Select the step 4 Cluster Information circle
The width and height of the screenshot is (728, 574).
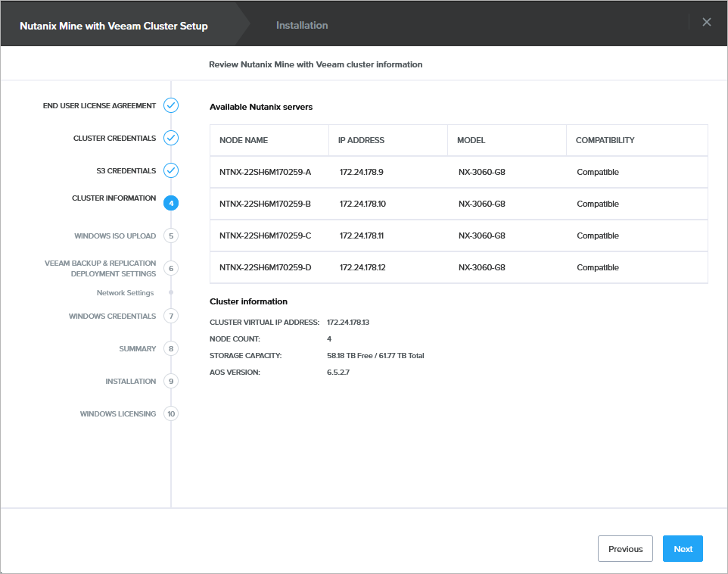[x=171, y=203]
